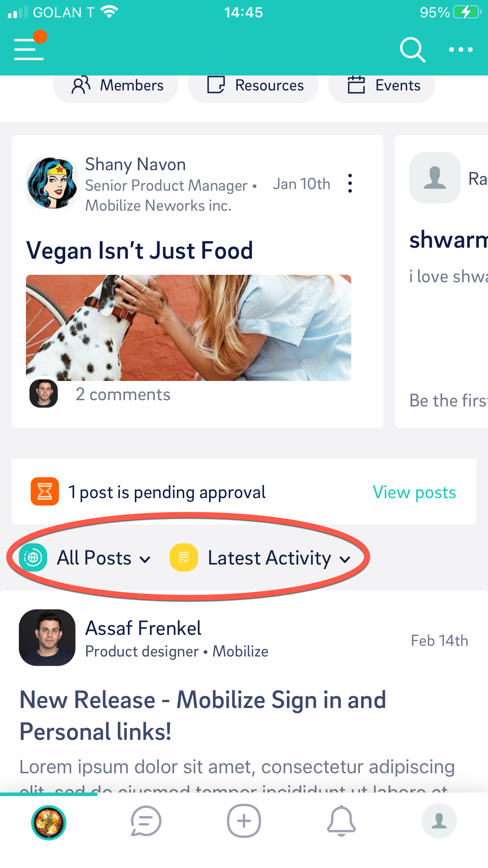The image size is (488, 868).
Task: Open the profile avatar in bottom bar
Action: coord(439,821)
